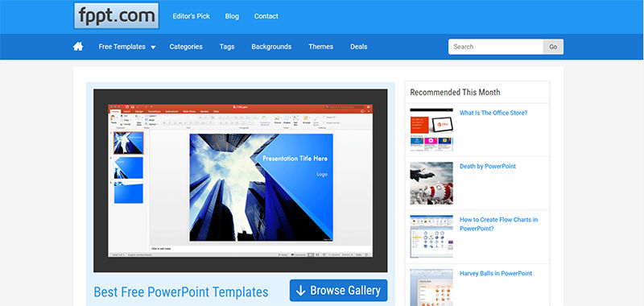Open Best Free PowerPoint Templates heading link
This screenshot has width=644, height=306.
click(x=181, y=292)
